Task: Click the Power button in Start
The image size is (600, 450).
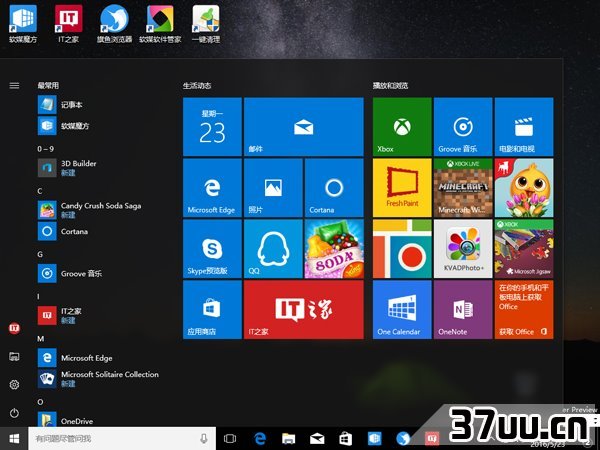Action: point(14,413)
